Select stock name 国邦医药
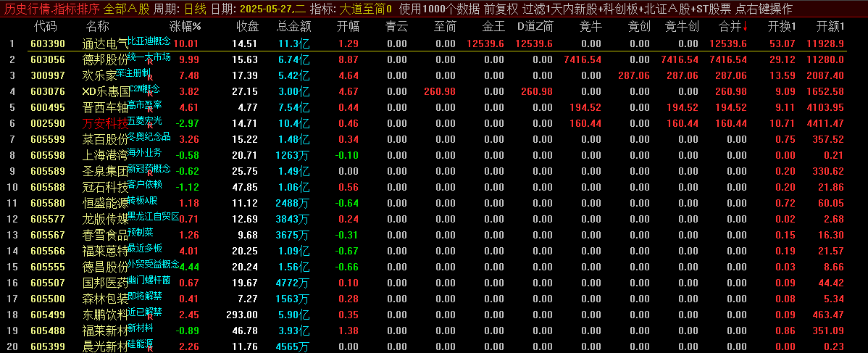Viewport: 868px width, 353px height. [104, 283]
